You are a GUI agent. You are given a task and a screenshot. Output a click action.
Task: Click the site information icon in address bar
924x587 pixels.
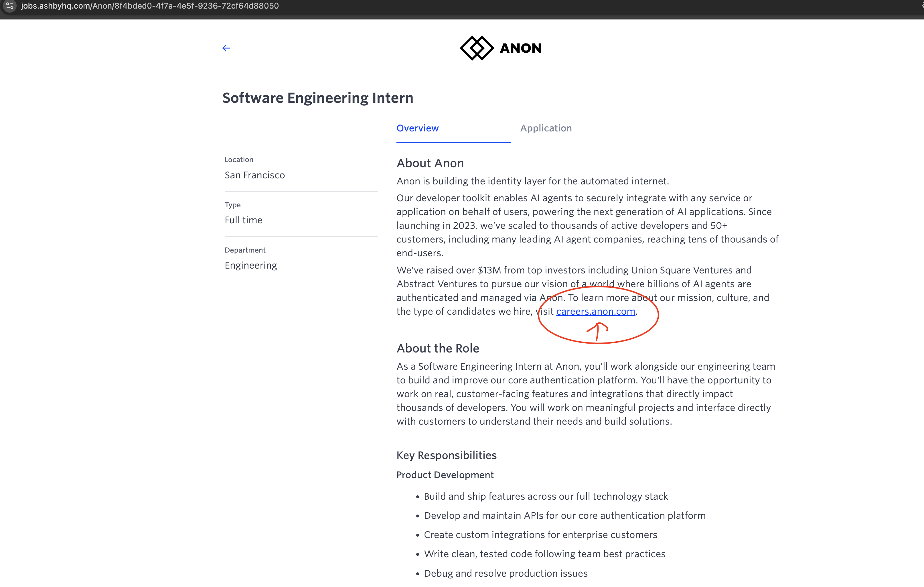pos(10,6)
